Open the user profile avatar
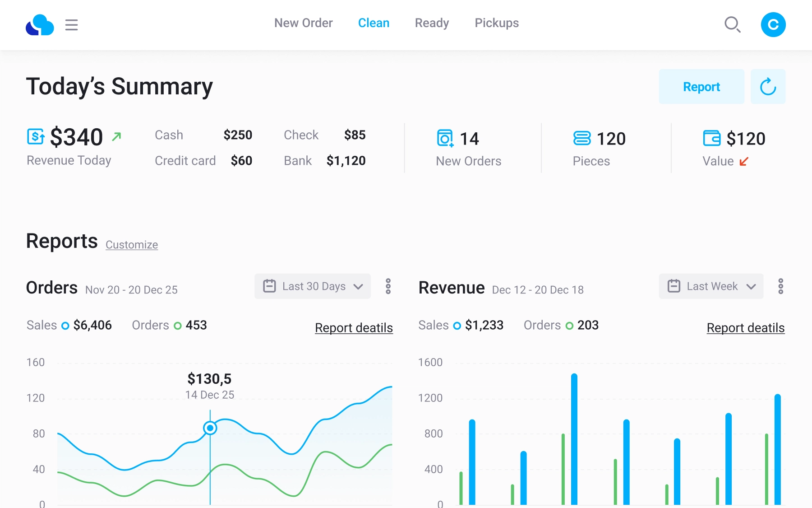This screenshot has width=812, height=508. 773,24
